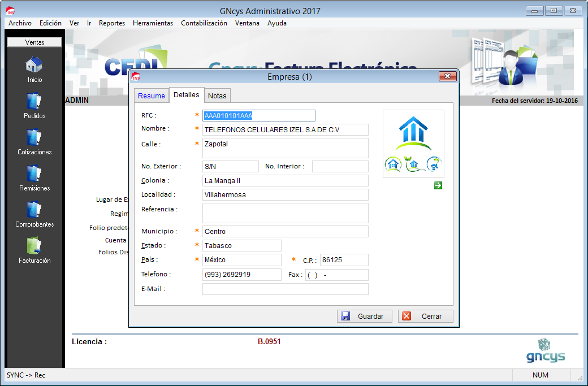Click the gncys logo at bottom right
588x386 pixels.
coord(546,351)
